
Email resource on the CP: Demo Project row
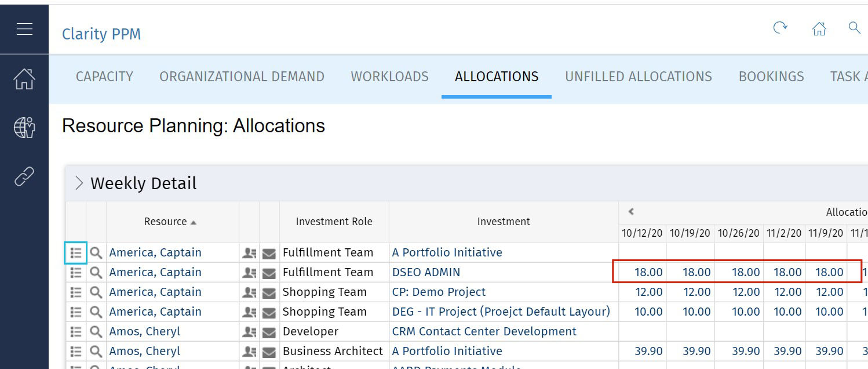(x=269, y=292)
